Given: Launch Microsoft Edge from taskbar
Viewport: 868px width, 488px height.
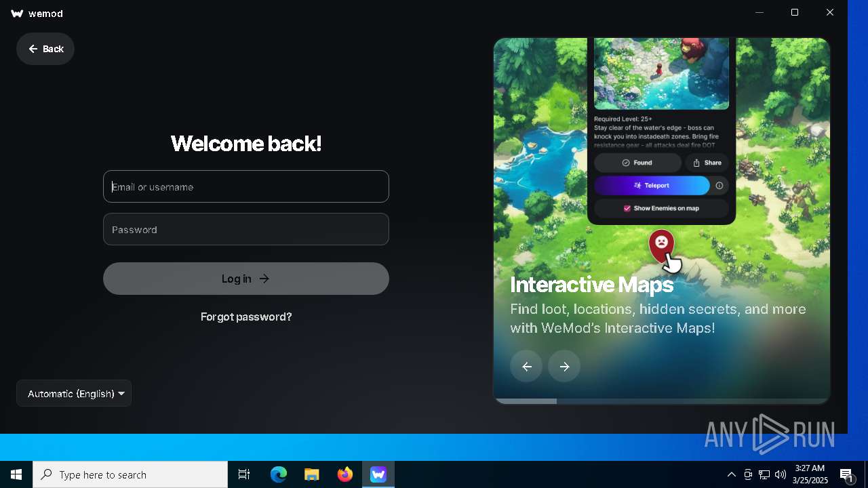Looking at the screenshot, I should coord(279,474).
